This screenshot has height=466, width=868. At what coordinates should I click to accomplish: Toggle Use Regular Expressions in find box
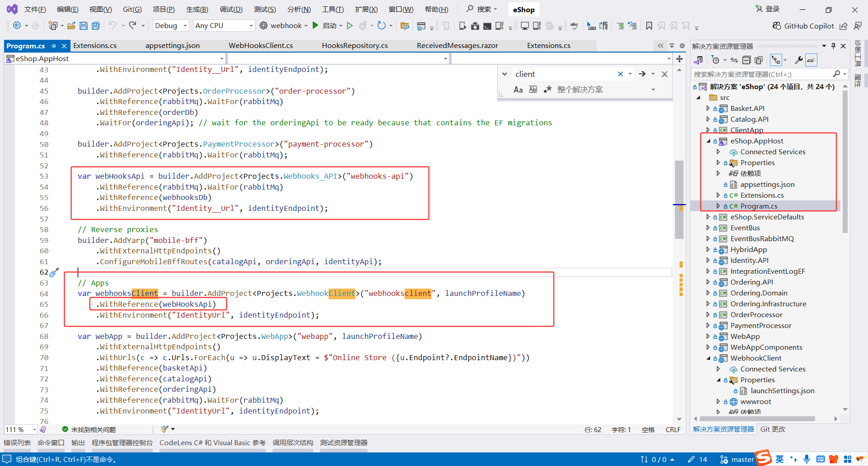coord(547,90)
